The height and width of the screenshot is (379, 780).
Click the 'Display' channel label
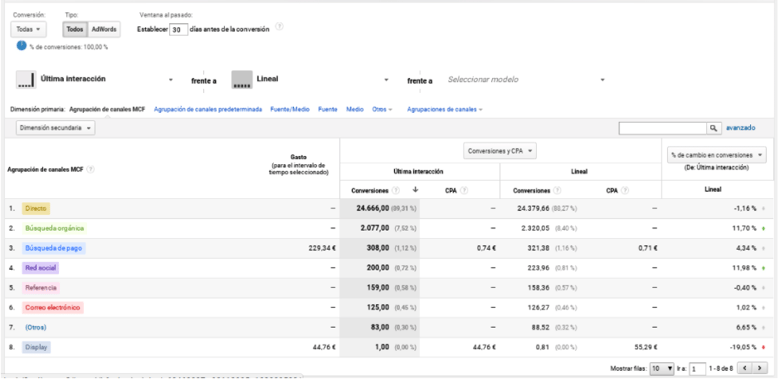tap(36, 348)
